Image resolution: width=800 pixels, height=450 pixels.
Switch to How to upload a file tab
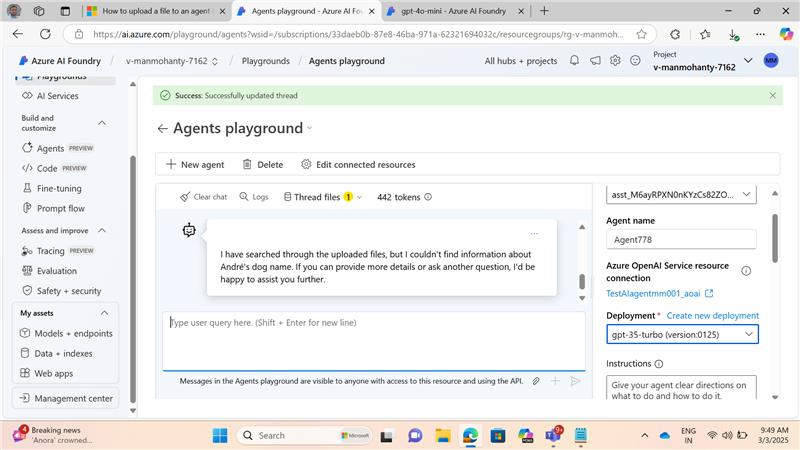[x=156, y=11]
